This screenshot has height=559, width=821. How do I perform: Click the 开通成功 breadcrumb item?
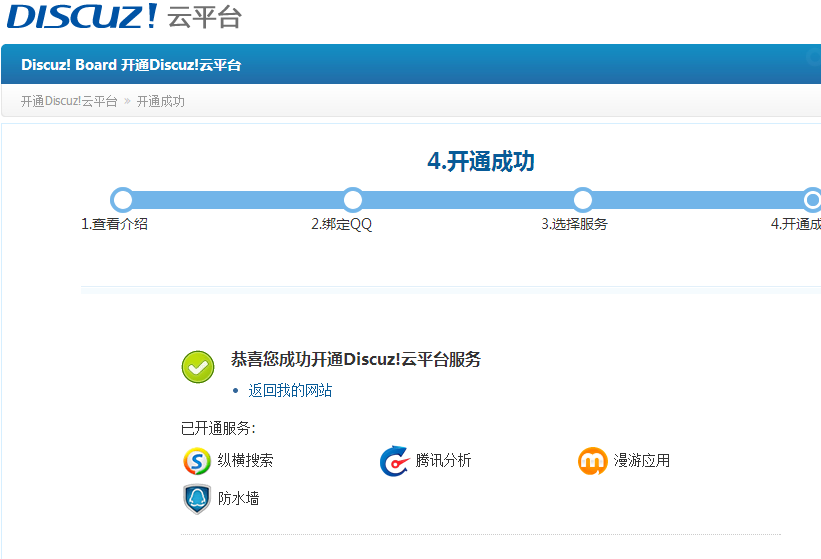tap(161, 101)
